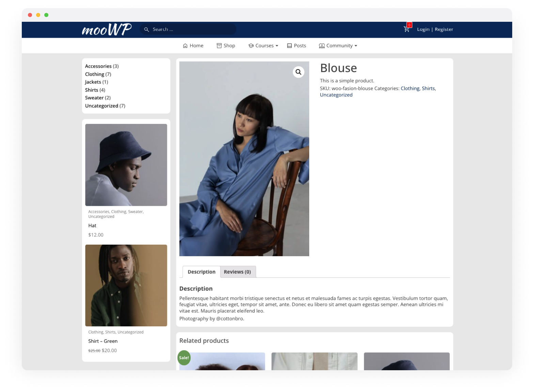Open the Hat product thumbnail
This screenshot has width=534, height=392.
(x=126, y=165)
